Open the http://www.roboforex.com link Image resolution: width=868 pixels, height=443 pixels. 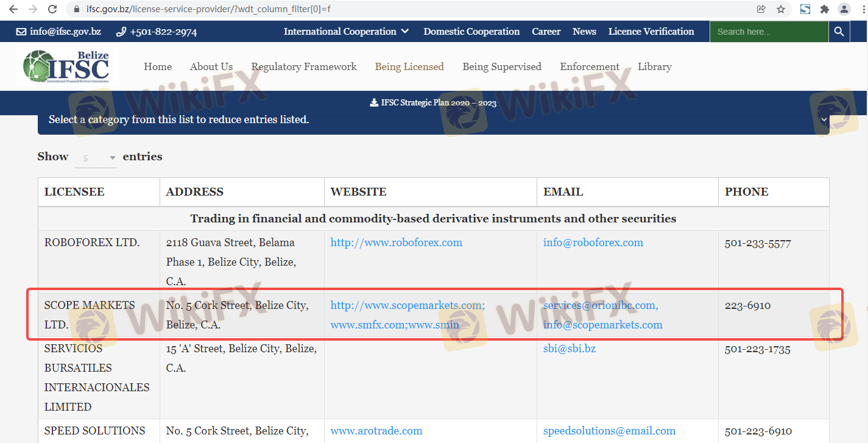(x=397, y=243)
